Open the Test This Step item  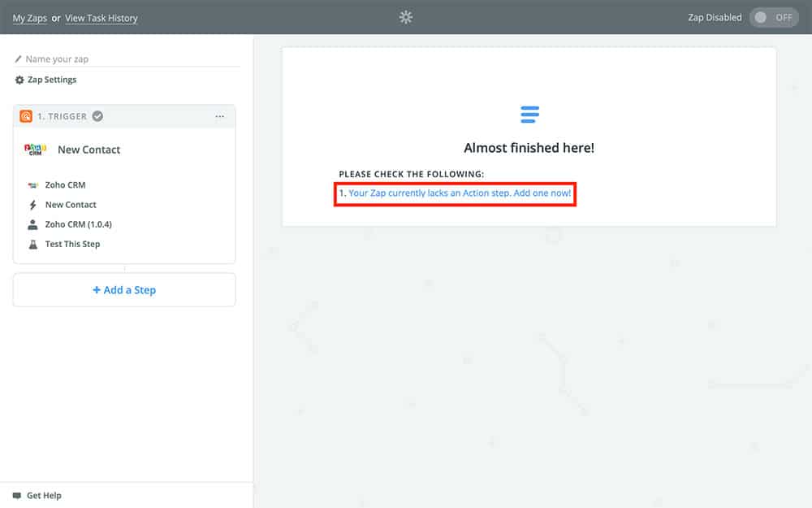click(x=73, y=244)
